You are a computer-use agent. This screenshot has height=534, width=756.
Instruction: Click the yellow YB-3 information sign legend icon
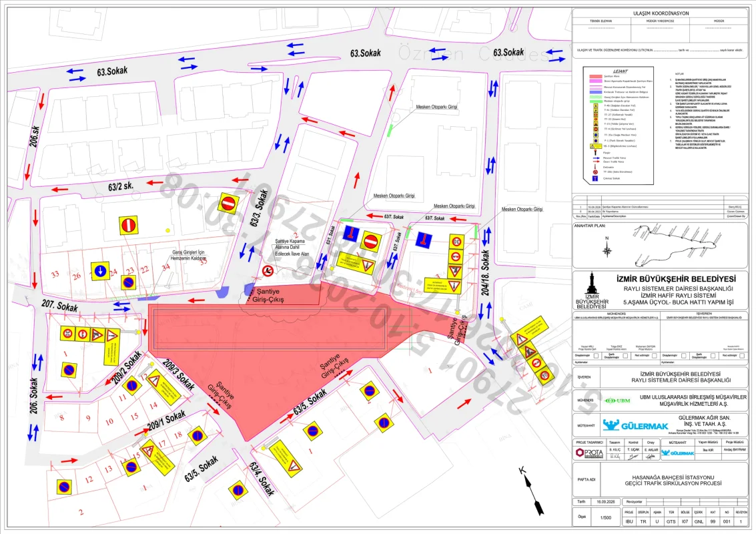click(595, 146)
